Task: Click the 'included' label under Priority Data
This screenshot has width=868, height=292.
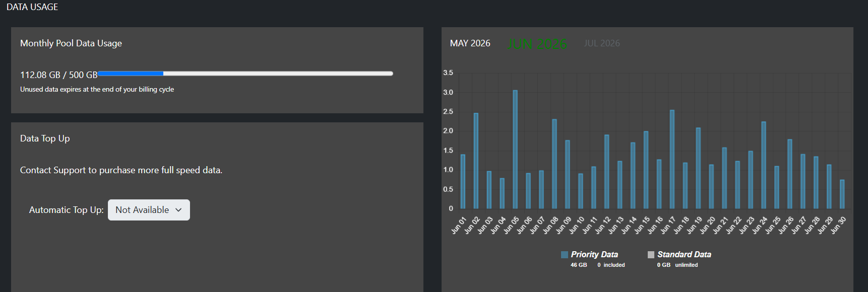Action: pyautogui.click(x=614, y=265)
